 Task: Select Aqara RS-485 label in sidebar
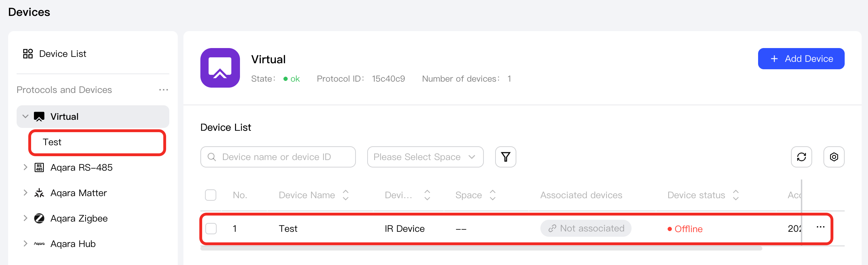tap(81, 167)
